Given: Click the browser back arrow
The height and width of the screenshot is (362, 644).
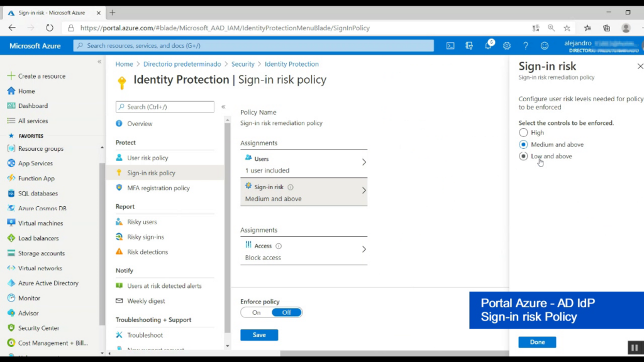Looking at the screenshot, I should coord(12,28).
